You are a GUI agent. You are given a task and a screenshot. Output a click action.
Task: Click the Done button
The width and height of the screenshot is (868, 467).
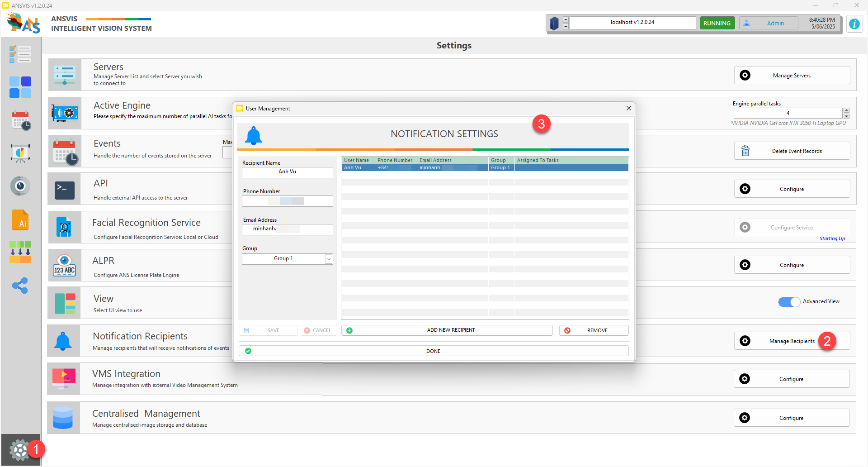(x=434, y=351)
